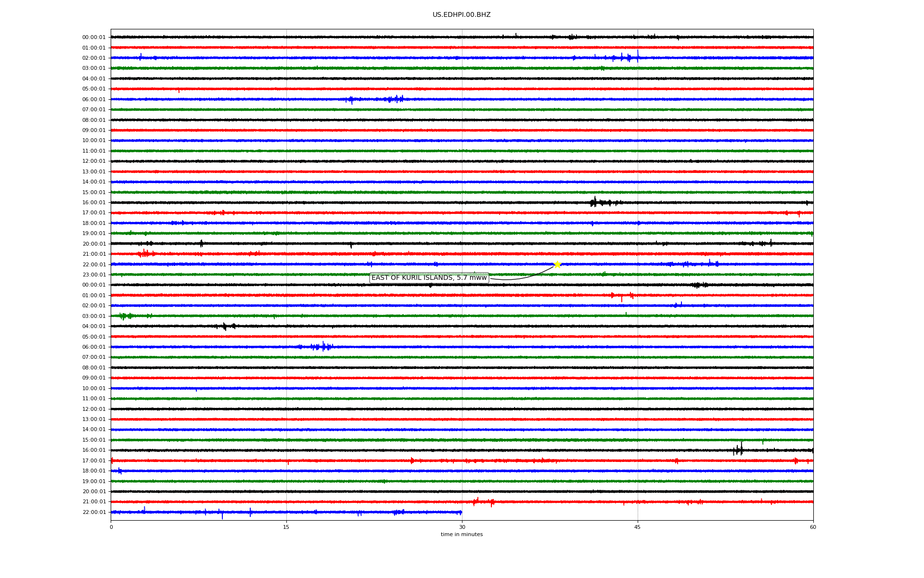Screen dimensions: 924x578
Task: Click the end of the final partial blue trace
Action: [x=461, y=512]
